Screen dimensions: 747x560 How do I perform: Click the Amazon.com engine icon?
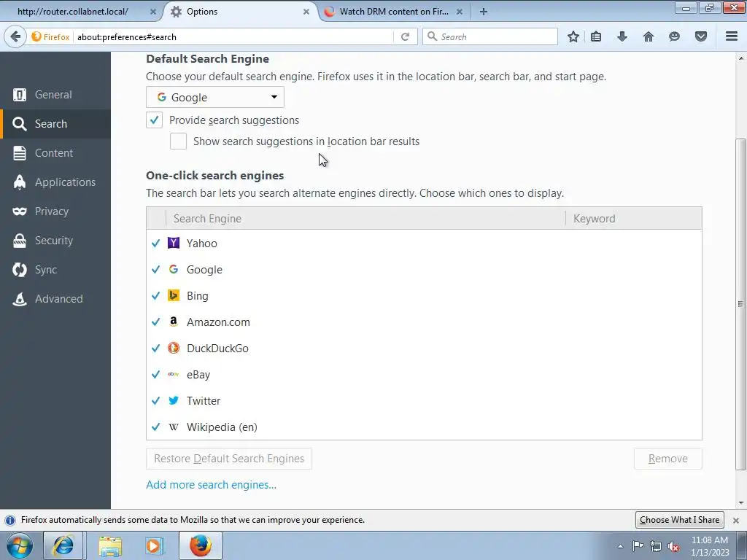pyautogui.click(x=174, y=322)
